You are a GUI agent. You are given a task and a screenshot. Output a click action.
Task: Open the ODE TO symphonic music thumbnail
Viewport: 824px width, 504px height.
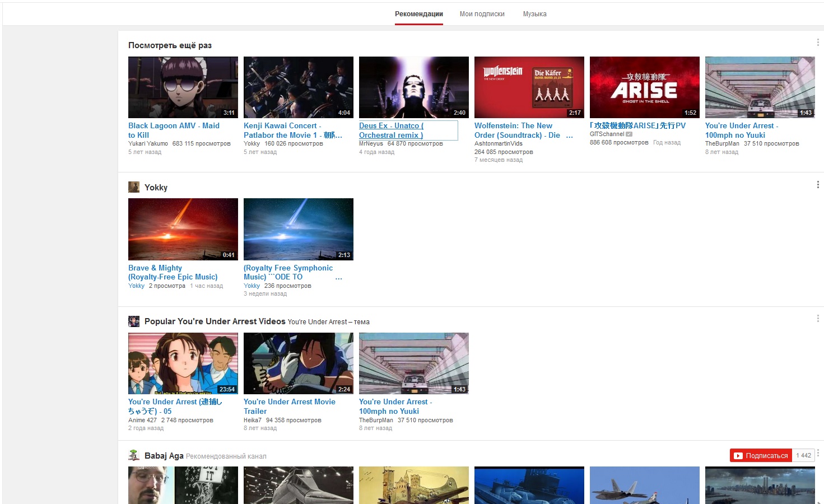(x=299, y=229)
